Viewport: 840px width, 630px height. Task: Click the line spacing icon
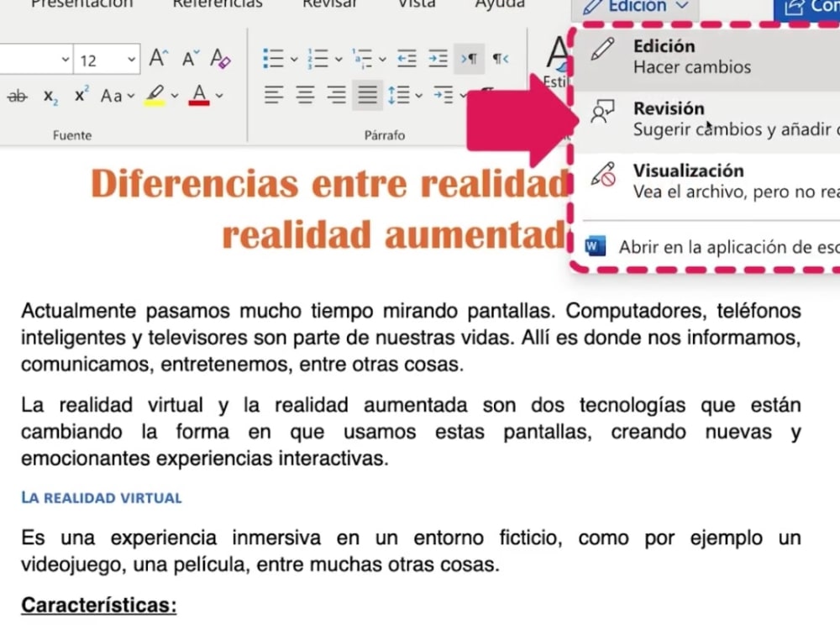click(398, 96)
